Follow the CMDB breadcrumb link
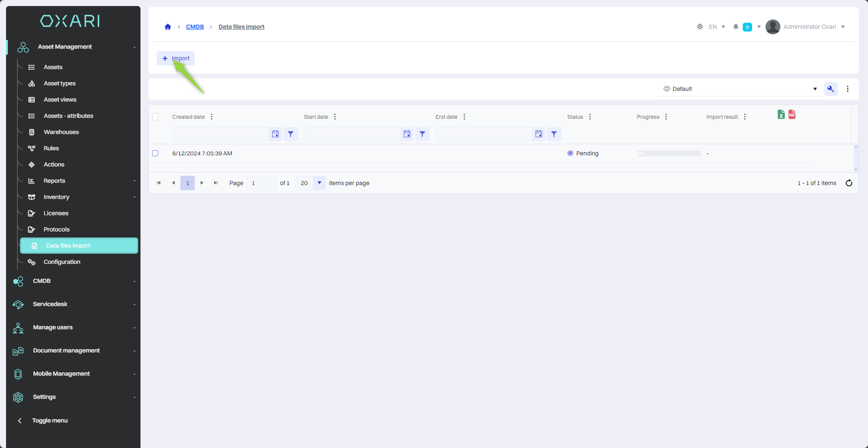This screenshot has width=868, height=448. coord(195,27)
